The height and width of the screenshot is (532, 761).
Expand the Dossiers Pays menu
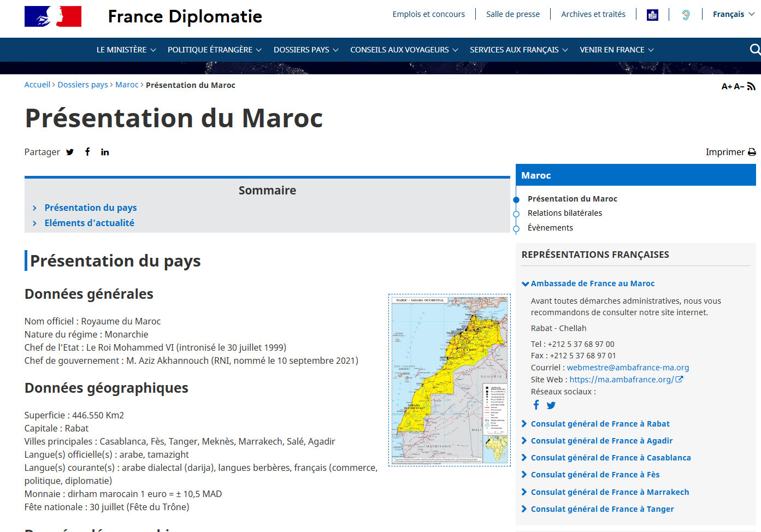(x=306, y=50)
